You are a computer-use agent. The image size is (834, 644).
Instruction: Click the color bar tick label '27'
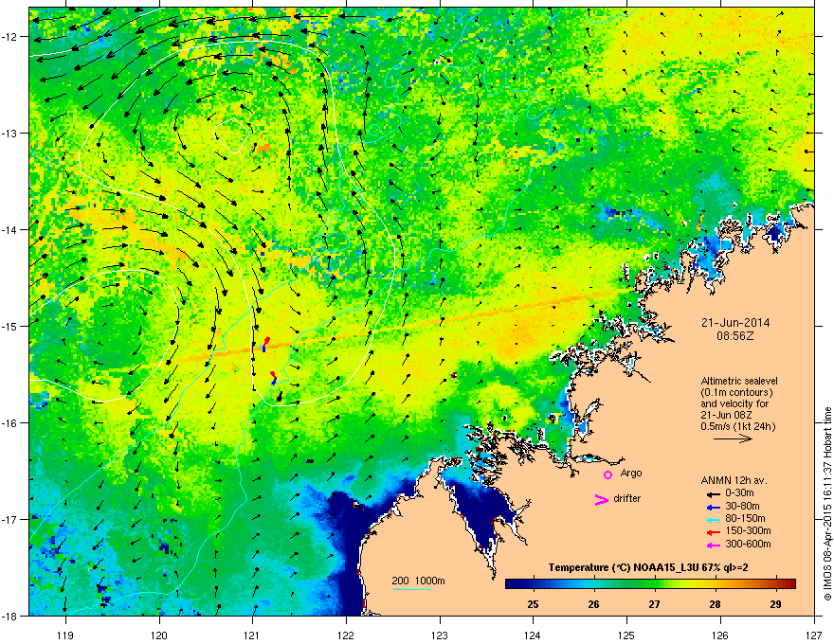click(654, 604)
